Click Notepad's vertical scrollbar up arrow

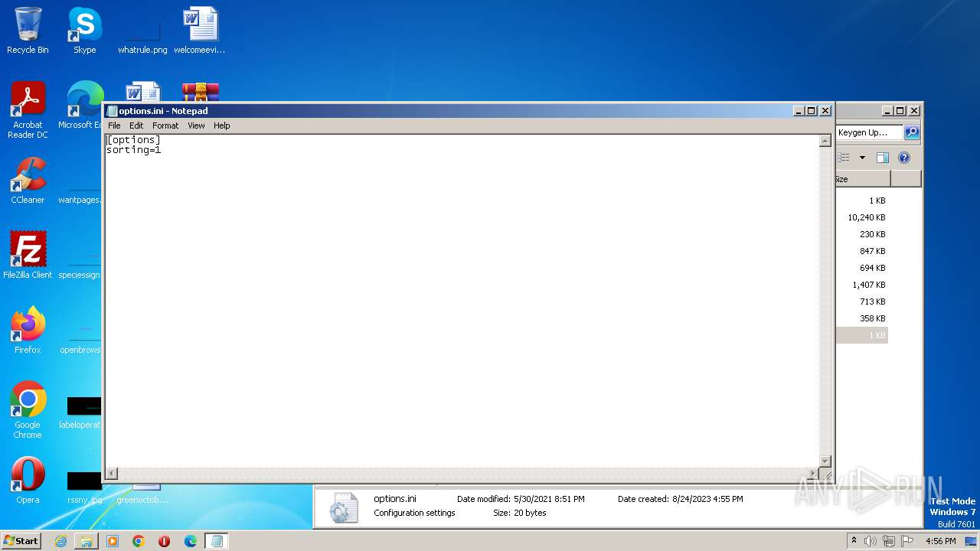(x=825, y=141)
